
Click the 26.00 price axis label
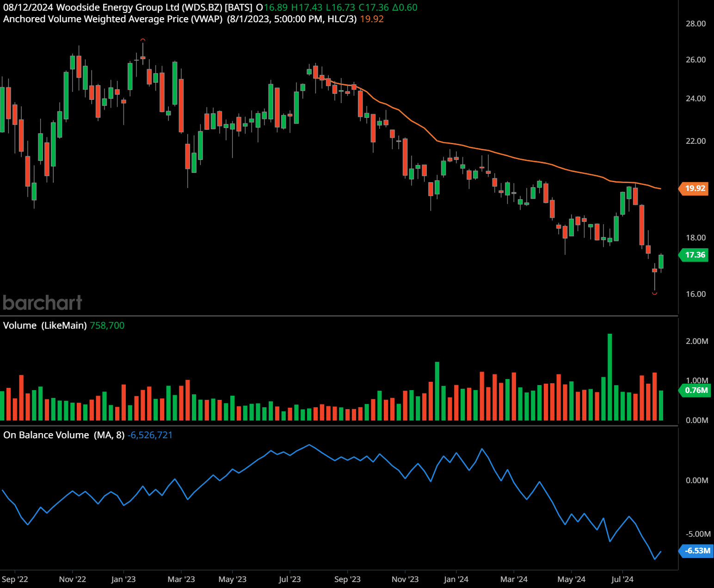click(x=696, y=60)
